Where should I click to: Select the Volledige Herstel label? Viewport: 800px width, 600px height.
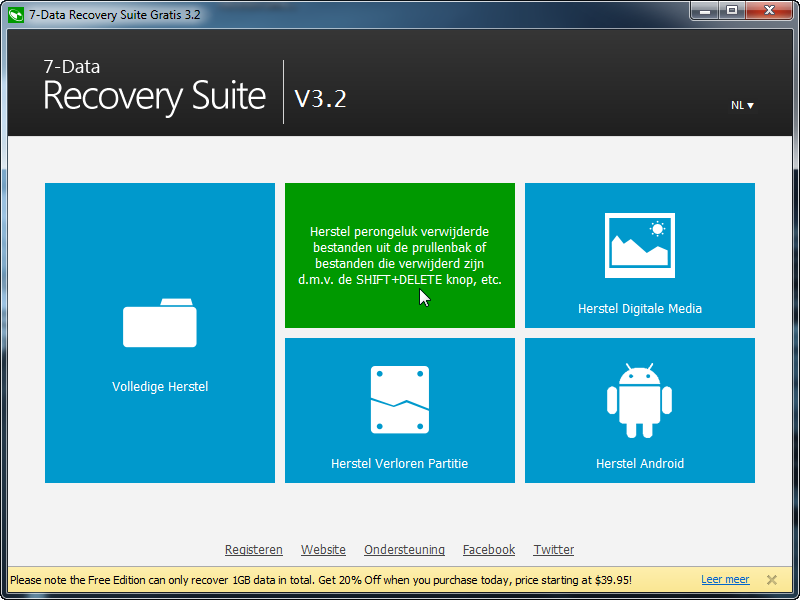pyautogui.click(x=160, y=387)
